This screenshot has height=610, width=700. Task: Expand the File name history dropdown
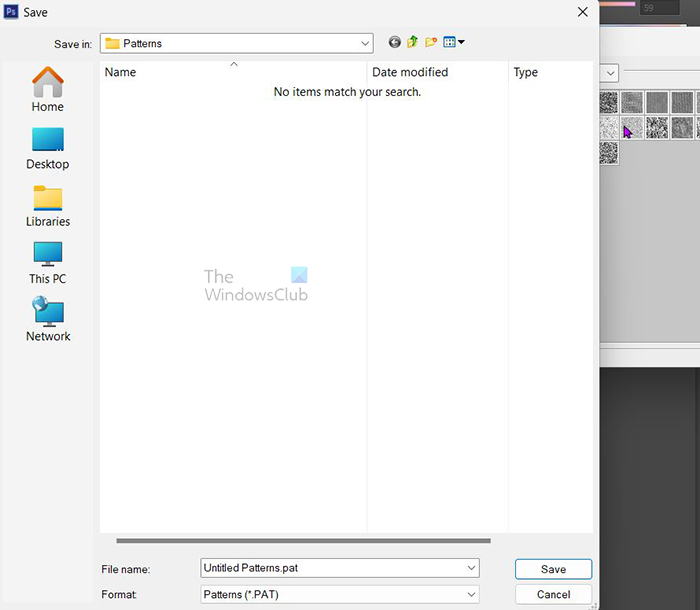click(x=471, y=568)
